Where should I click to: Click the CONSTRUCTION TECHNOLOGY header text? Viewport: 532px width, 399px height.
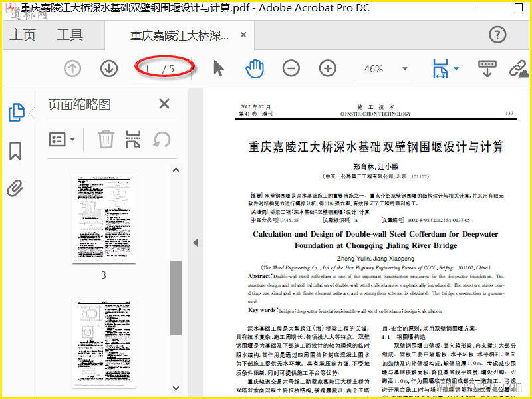[376, 114]
